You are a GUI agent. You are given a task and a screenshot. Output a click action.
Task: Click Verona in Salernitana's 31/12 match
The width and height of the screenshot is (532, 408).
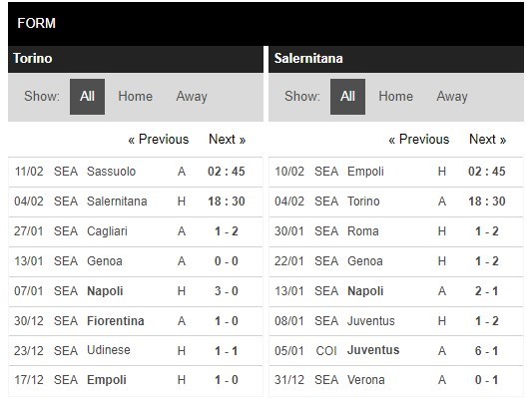coord(366,380)
